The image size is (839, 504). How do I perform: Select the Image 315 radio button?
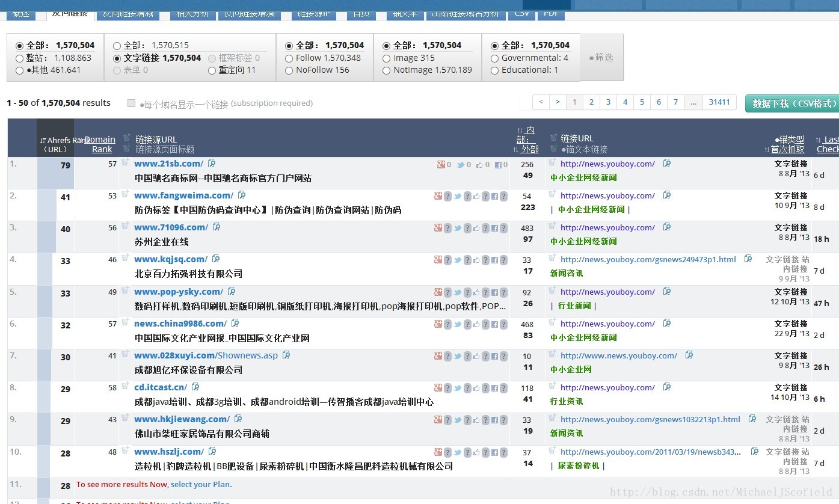point(387,58)
